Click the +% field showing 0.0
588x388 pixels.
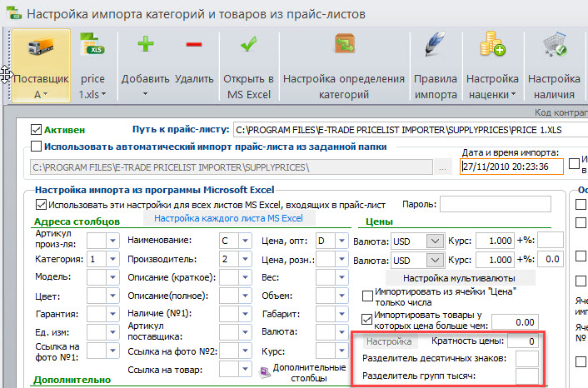click(551, 260)
